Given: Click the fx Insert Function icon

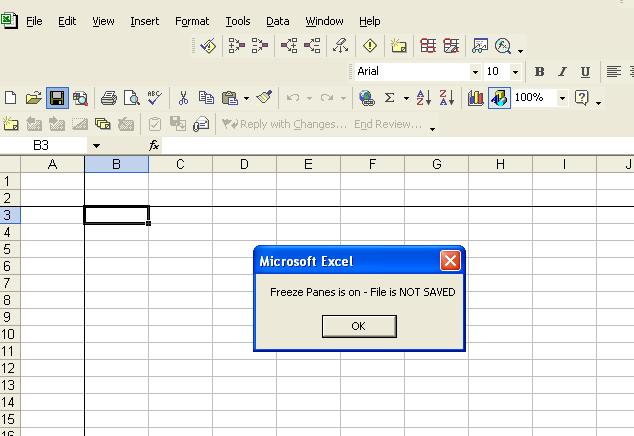Looking at the screenshot, I should click(154, 145).
